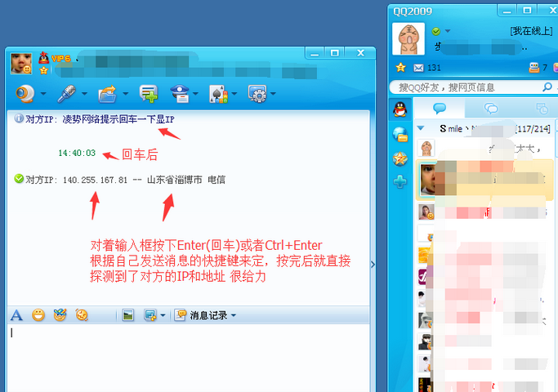Open the send file dropdown arrow

point(126,94)
